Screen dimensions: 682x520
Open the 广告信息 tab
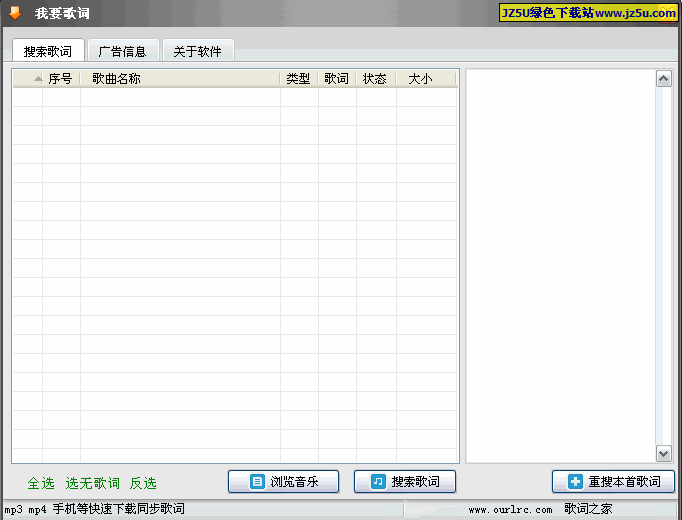[x=123, y=51]
